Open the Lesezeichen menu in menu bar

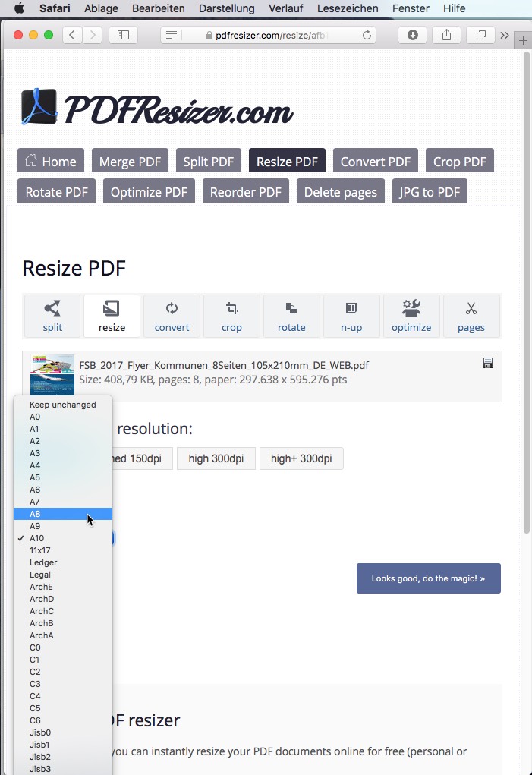[349, 8]
